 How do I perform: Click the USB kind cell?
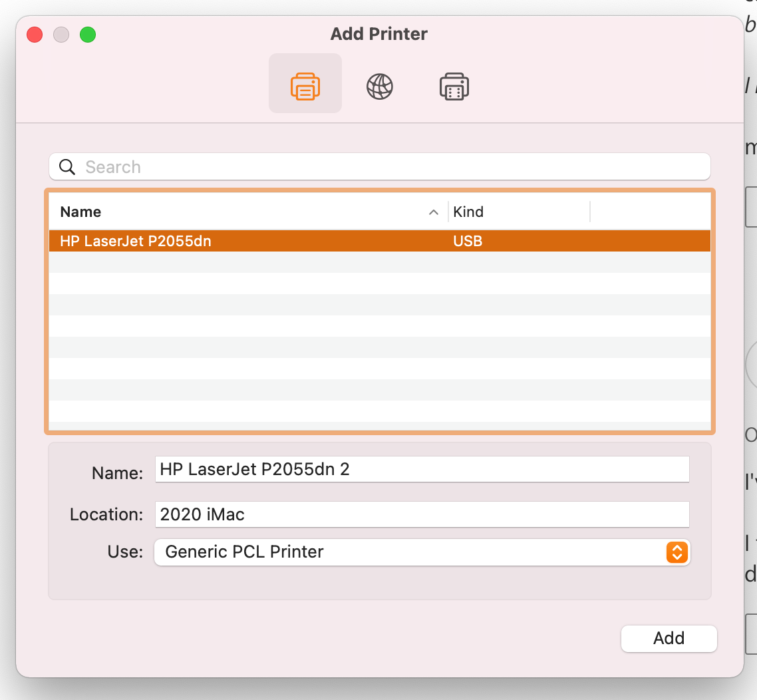[x=468, y=241]
